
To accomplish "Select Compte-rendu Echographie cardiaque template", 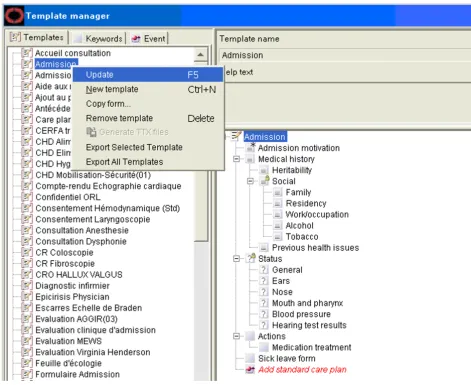I will (x=108, y=186).
